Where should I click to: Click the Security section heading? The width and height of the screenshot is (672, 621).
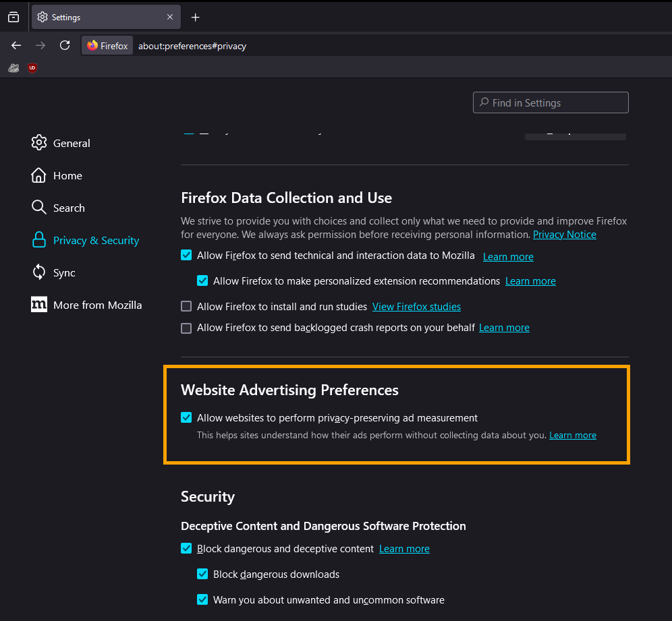(208, 497)
